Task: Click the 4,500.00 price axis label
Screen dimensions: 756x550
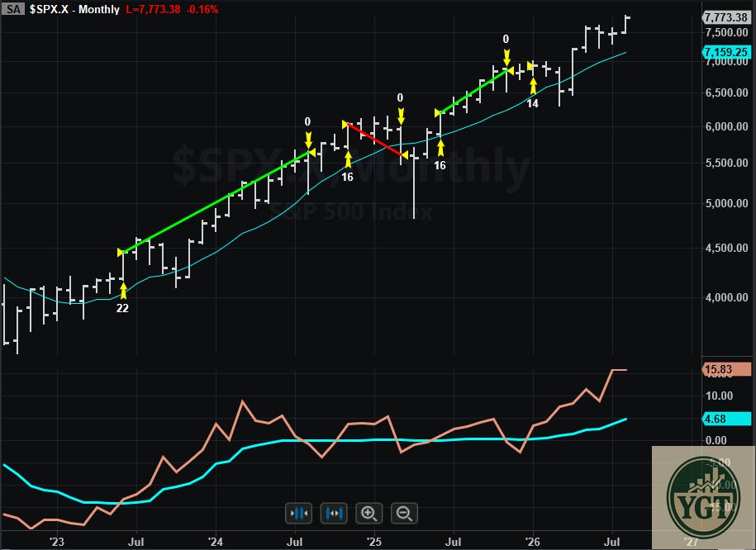Action: coord(726,248)
